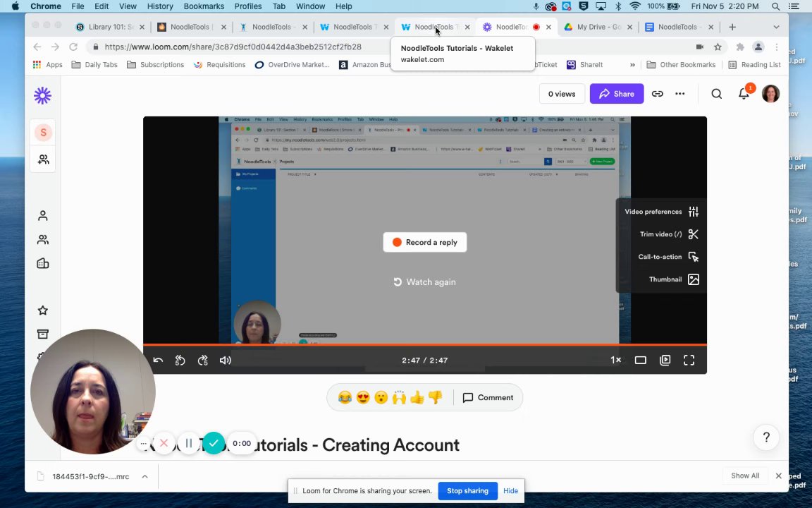Click the 0 views counter
Image resolution: width=812 pixels, height=508 pixels.
tap(562, 94)
